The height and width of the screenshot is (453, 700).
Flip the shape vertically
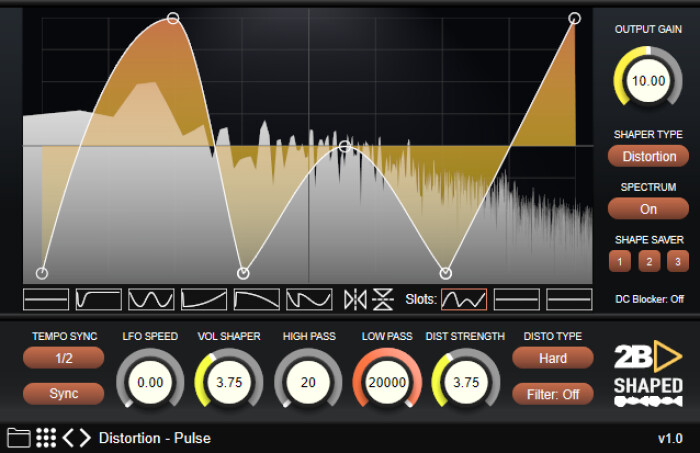(383, 299)
